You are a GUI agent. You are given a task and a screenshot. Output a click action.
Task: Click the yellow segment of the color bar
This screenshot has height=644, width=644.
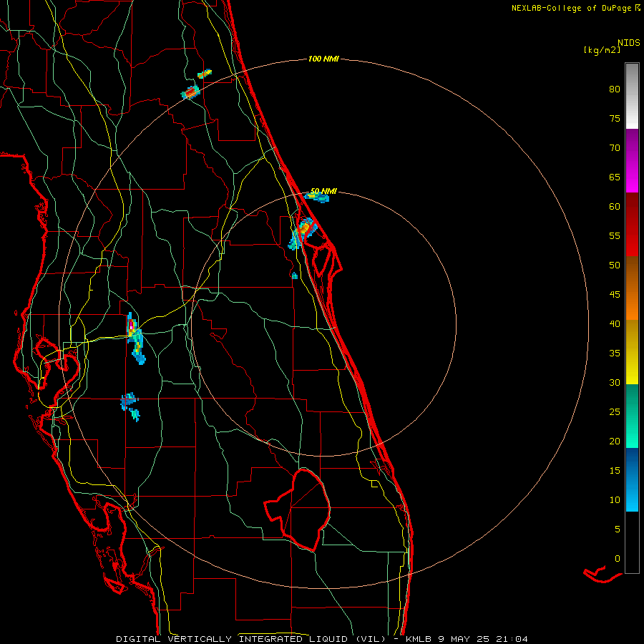(632, 352)
